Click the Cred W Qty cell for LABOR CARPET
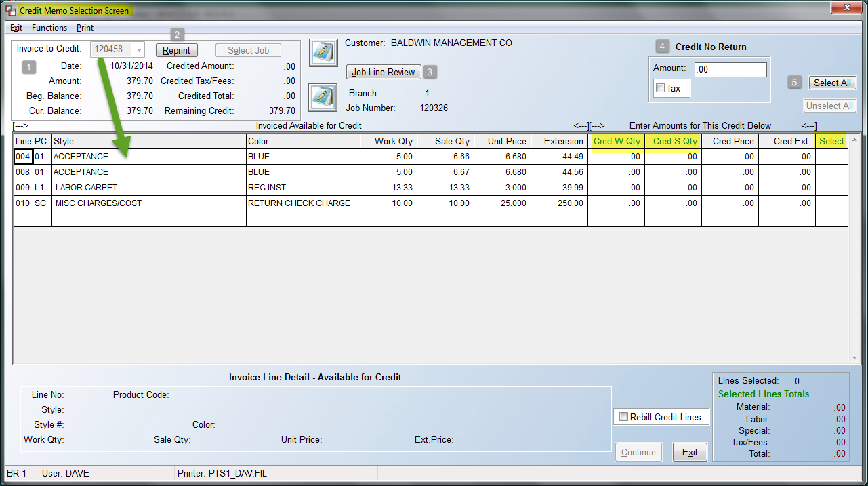Image resolution: width=868 pixels, height=486 pixels. [x=617, y=187]
